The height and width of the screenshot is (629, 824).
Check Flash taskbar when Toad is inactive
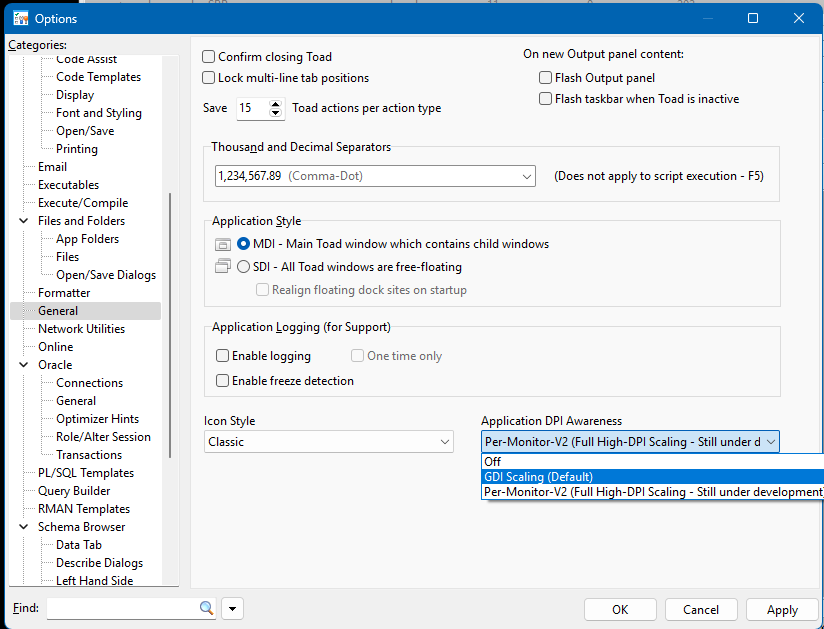coord(545,99)
